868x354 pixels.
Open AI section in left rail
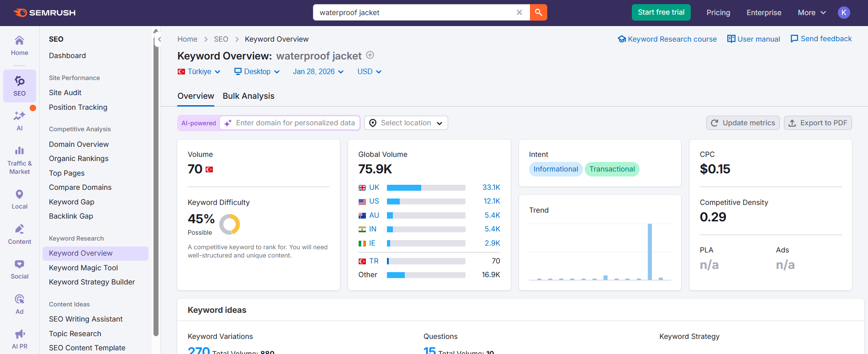[20, 121]
